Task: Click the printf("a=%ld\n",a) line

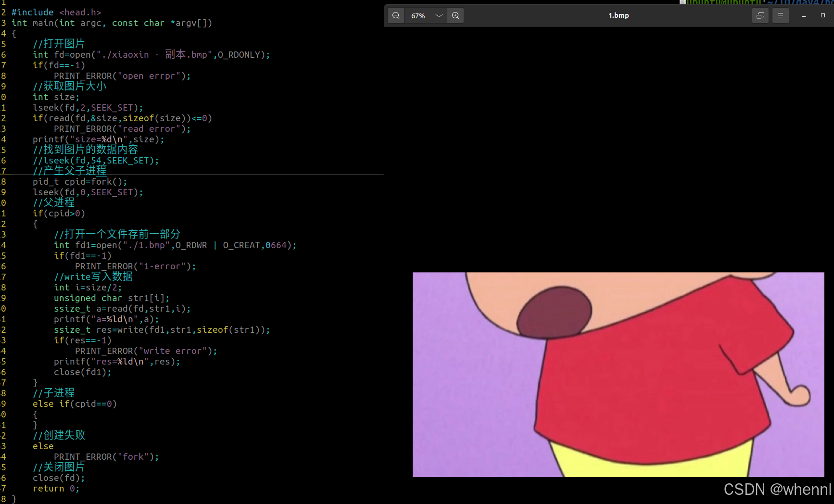Action: click(106, 319)
